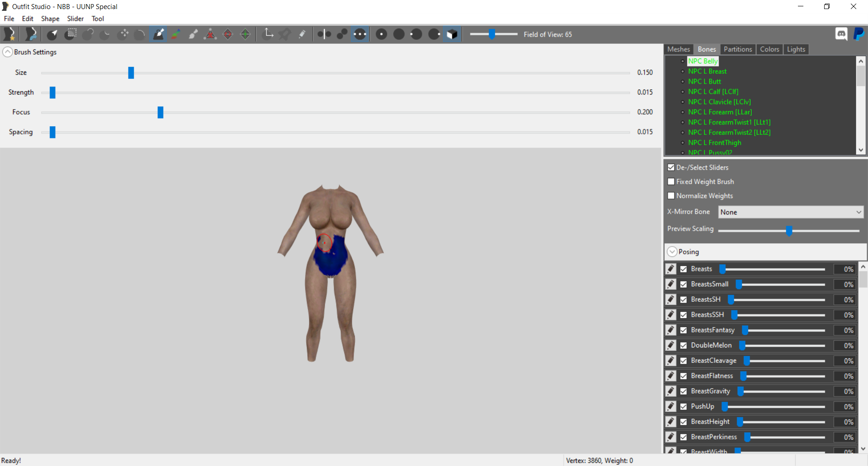Expand the Posing section
The image size is (868, 466).
coord(672,252)
